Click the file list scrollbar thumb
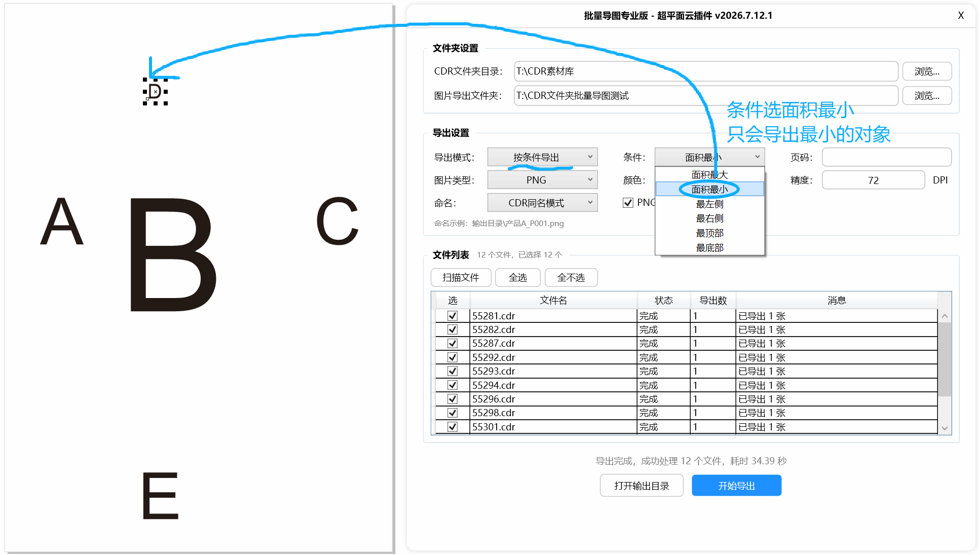This screenshot has height=555, width=980. tap(945, 359)
